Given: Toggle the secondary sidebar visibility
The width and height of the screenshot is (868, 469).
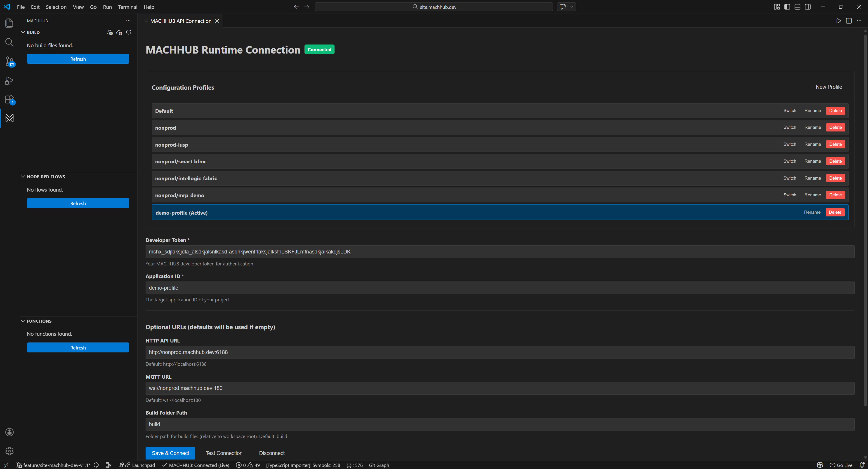Looking at the screenshot, I should (x=808, y=6).
